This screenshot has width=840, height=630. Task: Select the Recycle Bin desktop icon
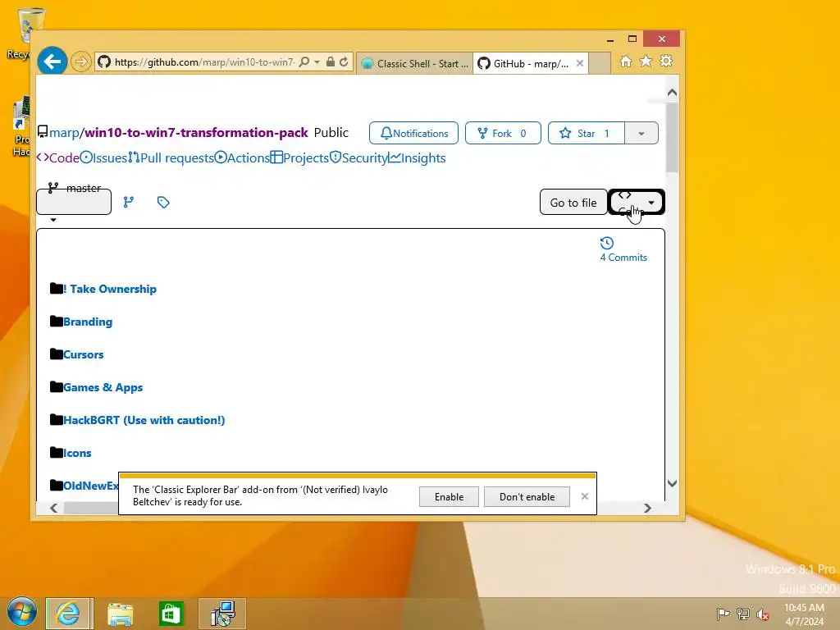point(20,33)
